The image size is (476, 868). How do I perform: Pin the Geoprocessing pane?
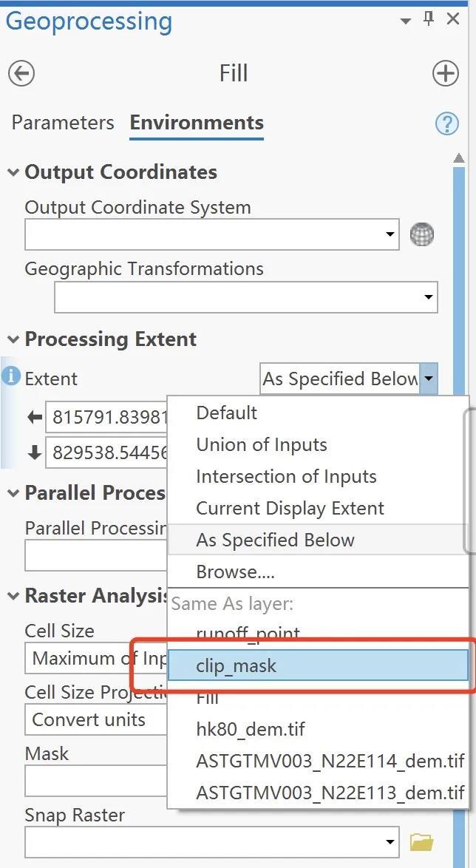tap(429, 20)
